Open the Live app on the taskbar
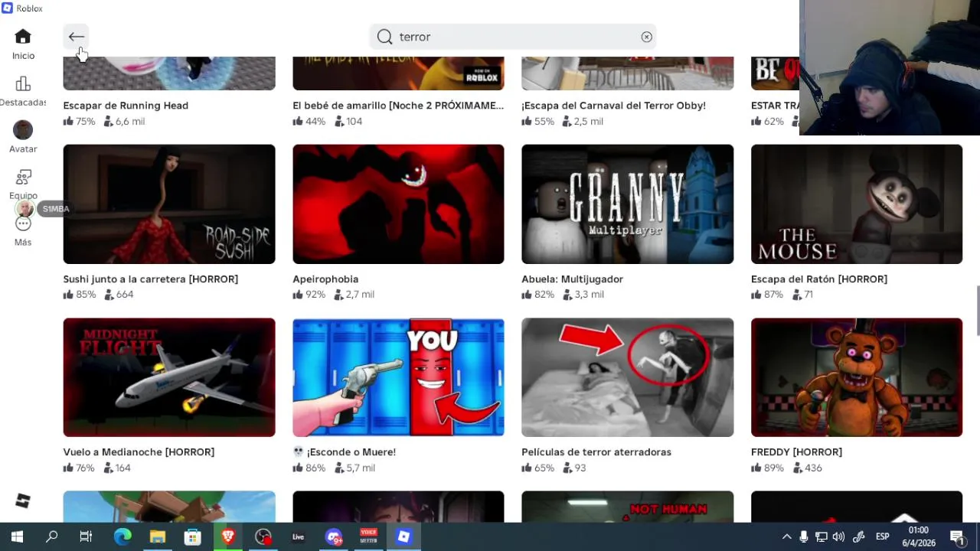Image resolution: width=980 pixels, height=551 pixels. click(x=299, y=537)
